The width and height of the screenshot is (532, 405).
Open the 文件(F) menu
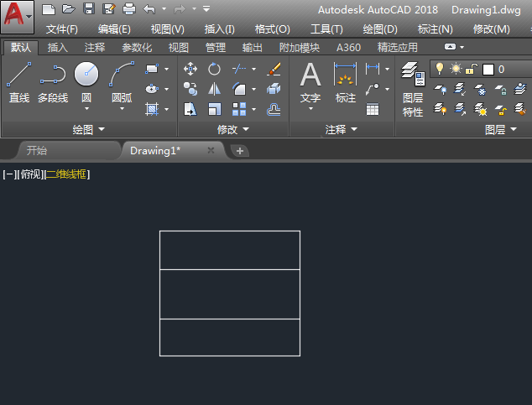pos(62,29)
